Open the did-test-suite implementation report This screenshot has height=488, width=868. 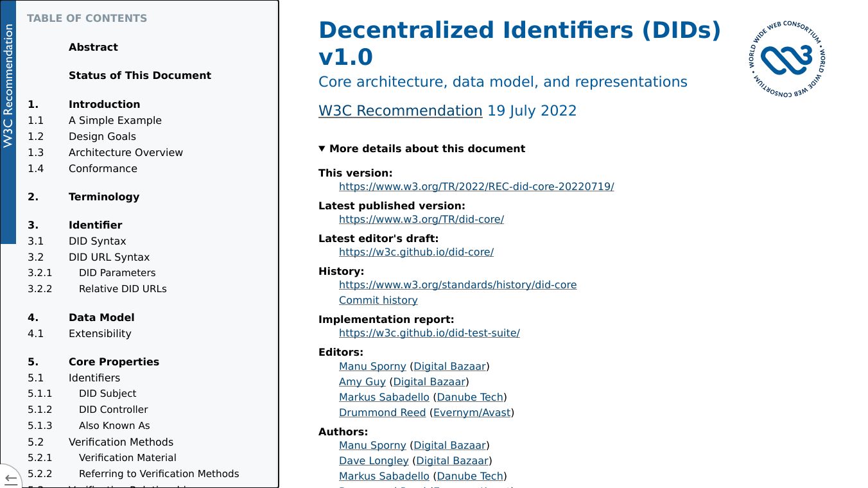(x=430, y=333)
